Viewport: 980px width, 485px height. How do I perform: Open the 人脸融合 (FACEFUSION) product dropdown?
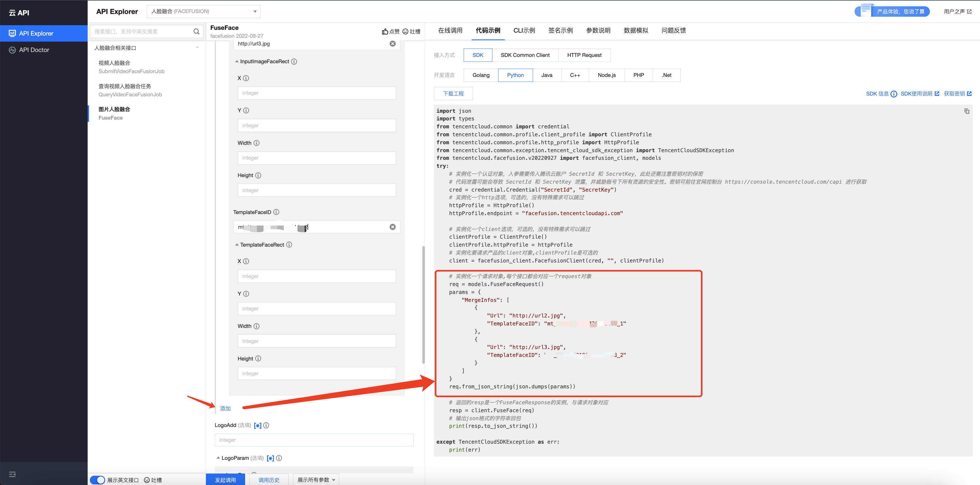(204, 11)
